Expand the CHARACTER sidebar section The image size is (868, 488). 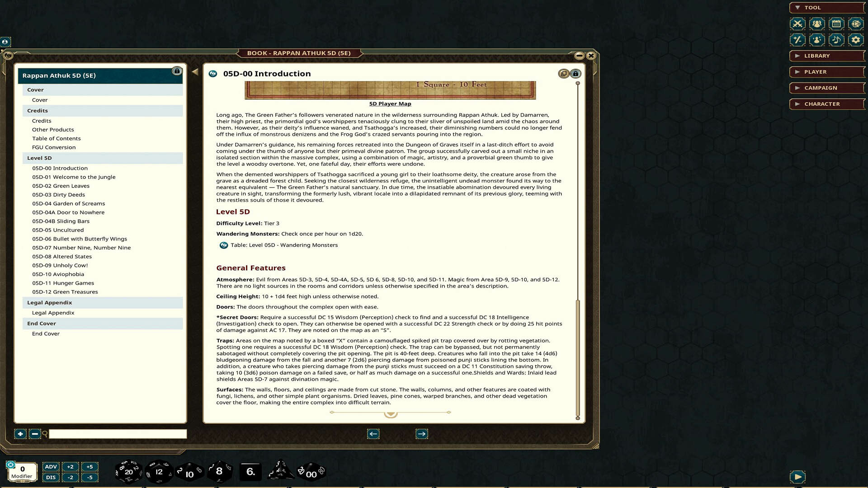point(827,103)
